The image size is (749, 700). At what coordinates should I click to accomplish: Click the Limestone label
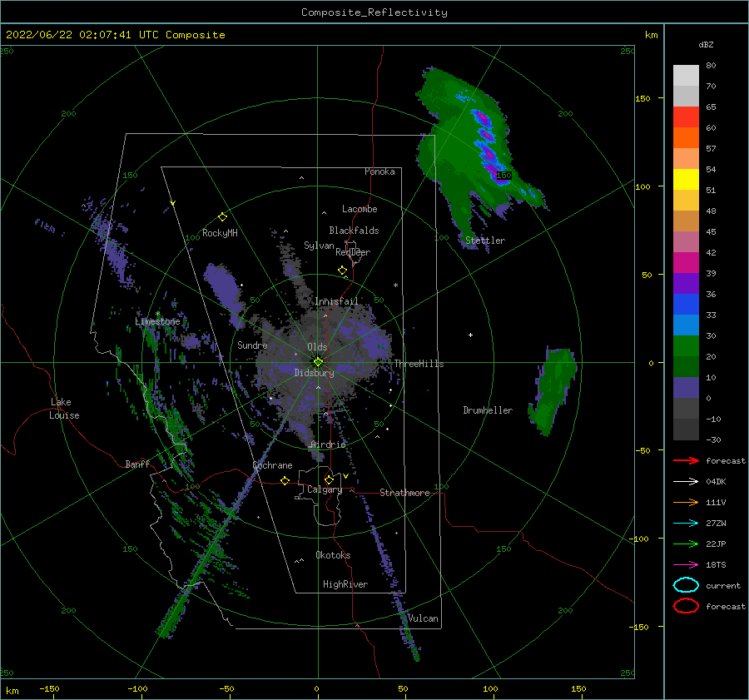(157, 321)
